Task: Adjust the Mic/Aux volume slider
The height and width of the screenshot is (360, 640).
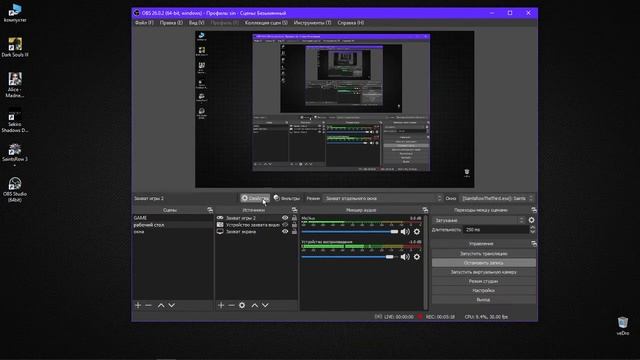Action: [350, 231]
